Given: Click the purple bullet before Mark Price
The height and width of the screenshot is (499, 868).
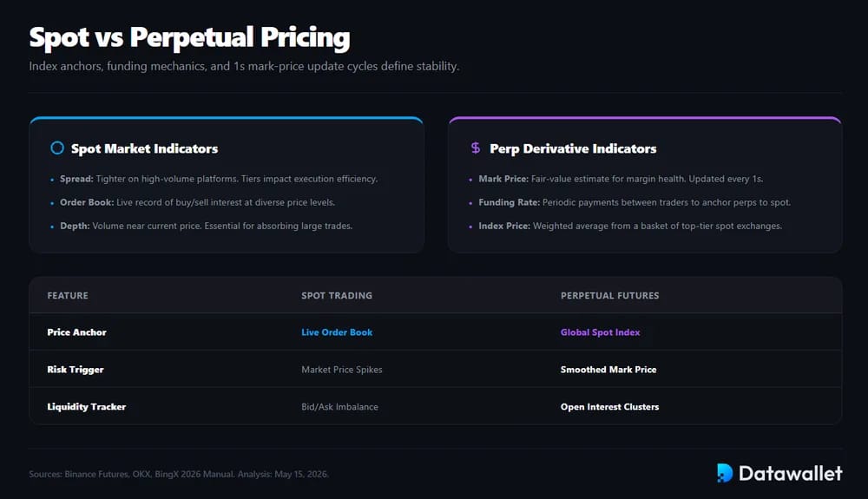Looking at the screenshot, I should coord(470,180).
